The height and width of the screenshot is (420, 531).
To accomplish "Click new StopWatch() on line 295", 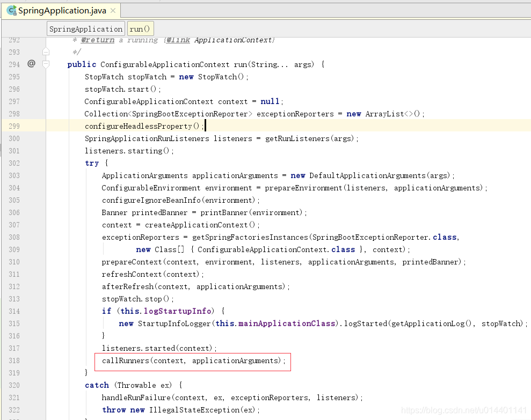I will [x=212, y=77].
